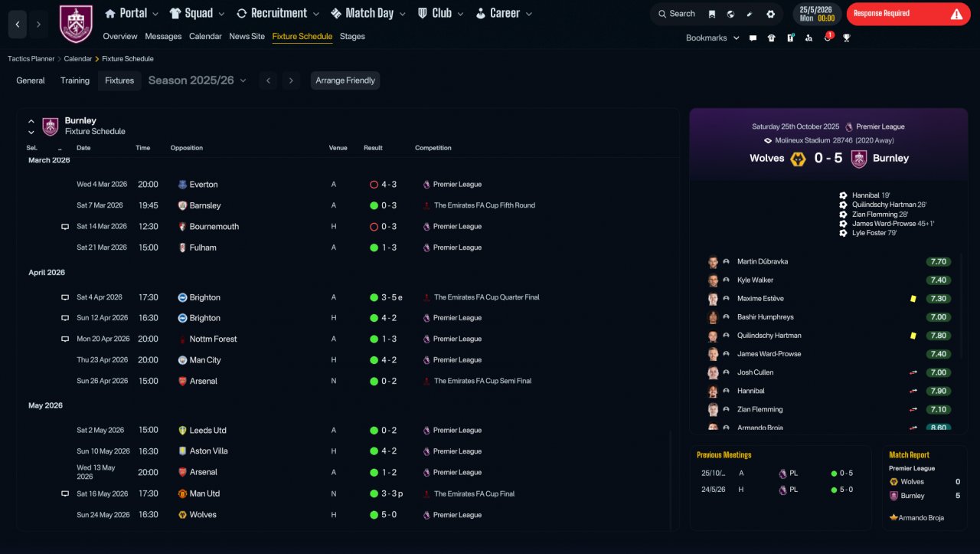Click the date and time display 25/5/2026
The image size is (980, 554).
(816, 14)
